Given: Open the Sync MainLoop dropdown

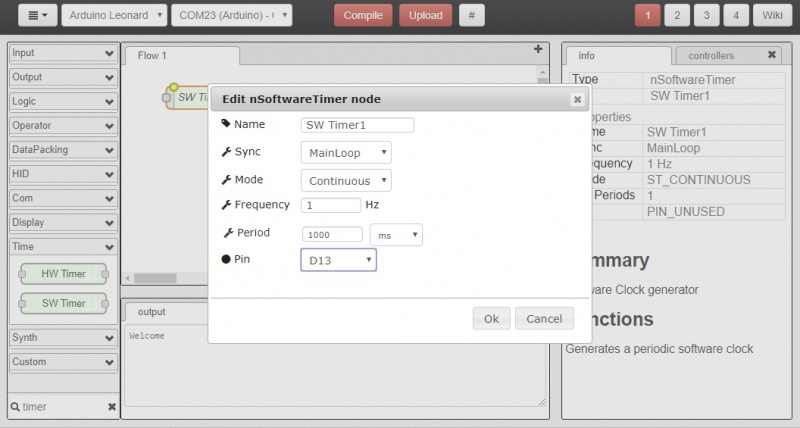Looking at the screenshot, I should point(346,153).
